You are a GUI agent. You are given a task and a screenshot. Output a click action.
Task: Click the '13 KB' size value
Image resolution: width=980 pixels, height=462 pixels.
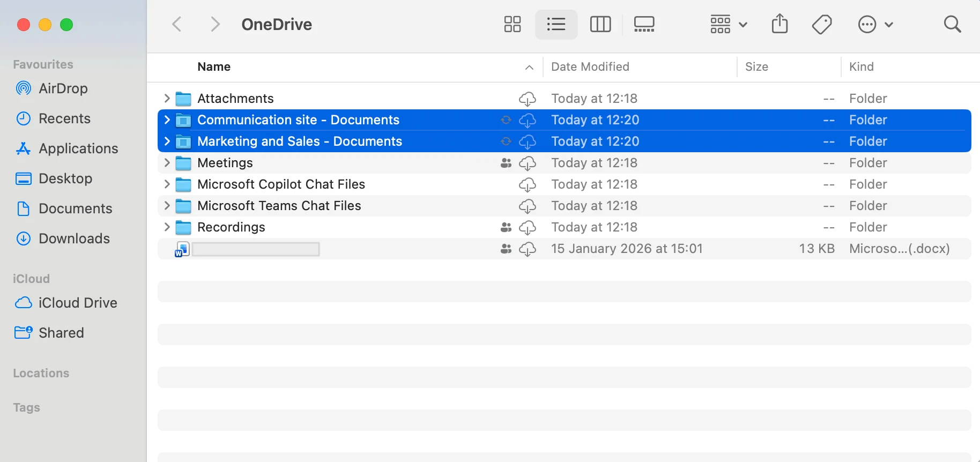pos(816,249)
